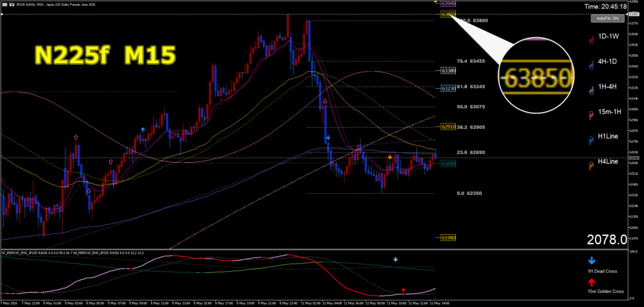Click the orange down arrow on chart
This screenshot has width=644, height=307.
coord(389,157)
